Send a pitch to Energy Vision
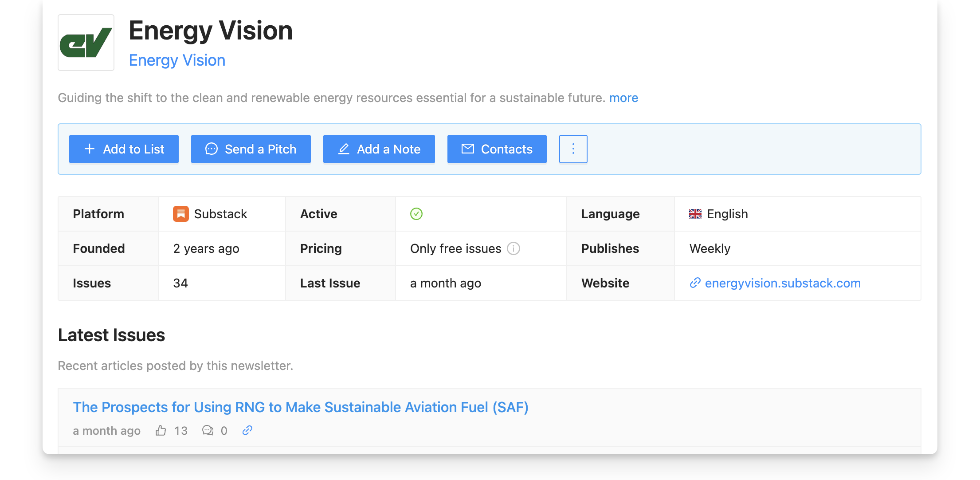The image size is (980, 480). point(251,149)
